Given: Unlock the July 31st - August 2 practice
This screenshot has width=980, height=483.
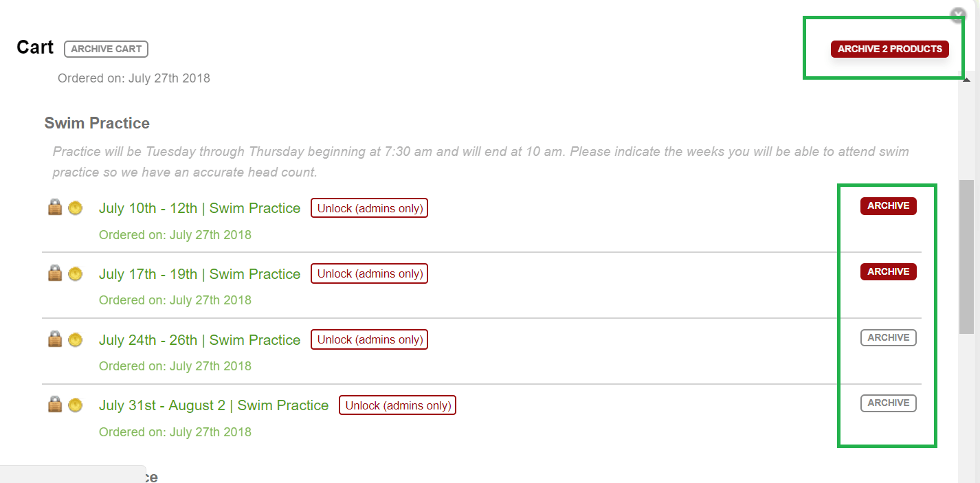Looking at the screenshot, I should click(x=397, y=405).
